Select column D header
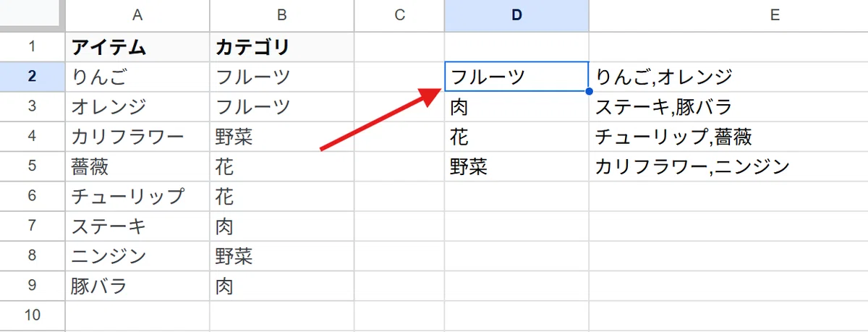Image resolution: width=868 pixels, height=332 pixels. (516, 16)
